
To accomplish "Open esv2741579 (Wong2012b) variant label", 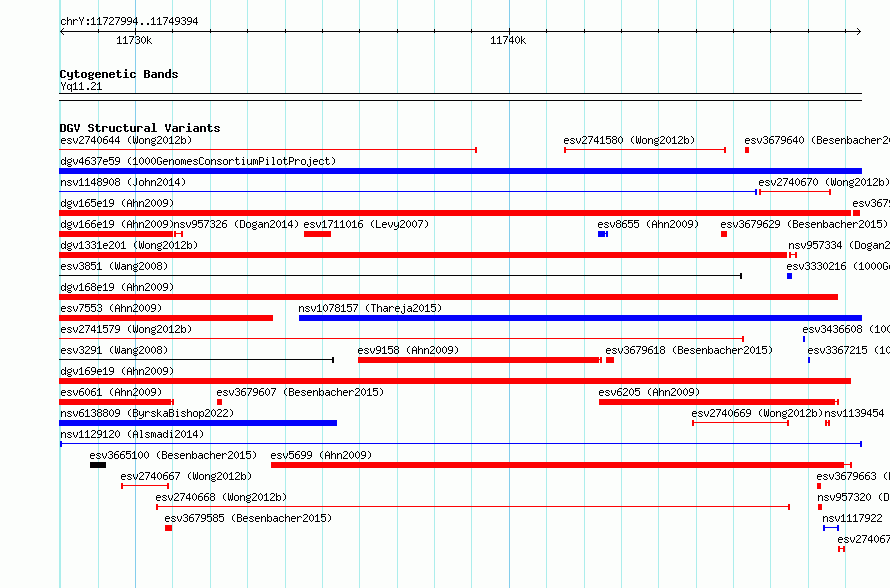I will 126,329.
